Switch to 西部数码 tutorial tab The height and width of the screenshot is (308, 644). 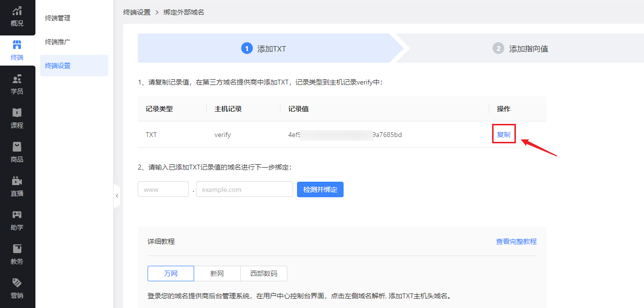[264, 274]
